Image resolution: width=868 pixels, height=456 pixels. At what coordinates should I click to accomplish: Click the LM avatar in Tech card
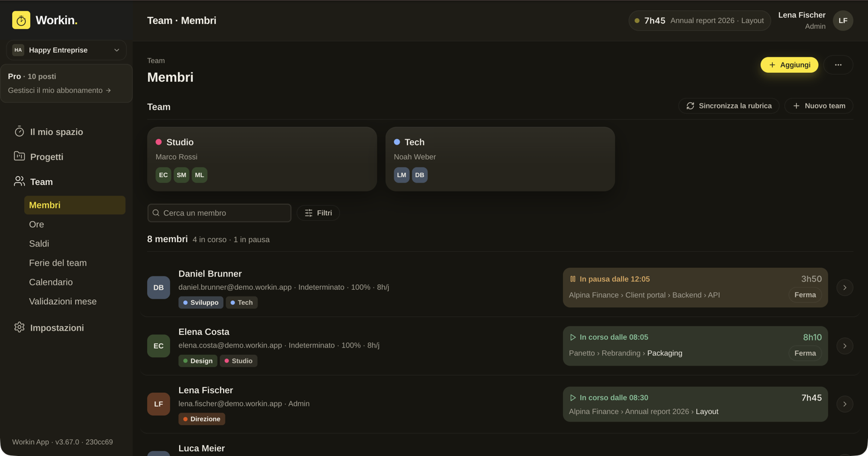pos(401,175)
